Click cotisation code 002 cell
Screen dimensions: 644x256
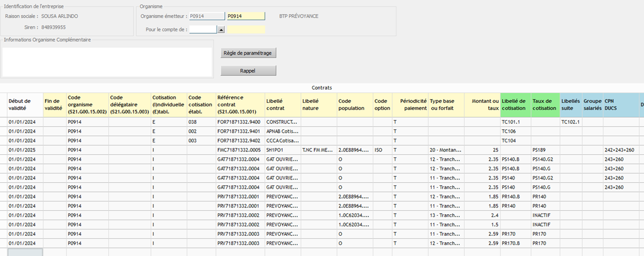click(202, 131)
